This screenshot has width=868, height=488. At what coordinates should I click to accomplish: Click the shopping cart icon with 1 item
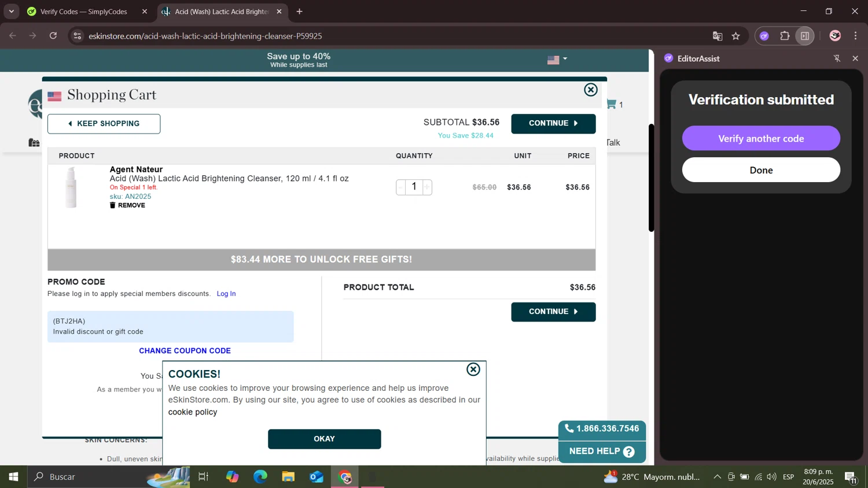pyautogui.click(x=611, y=104)
